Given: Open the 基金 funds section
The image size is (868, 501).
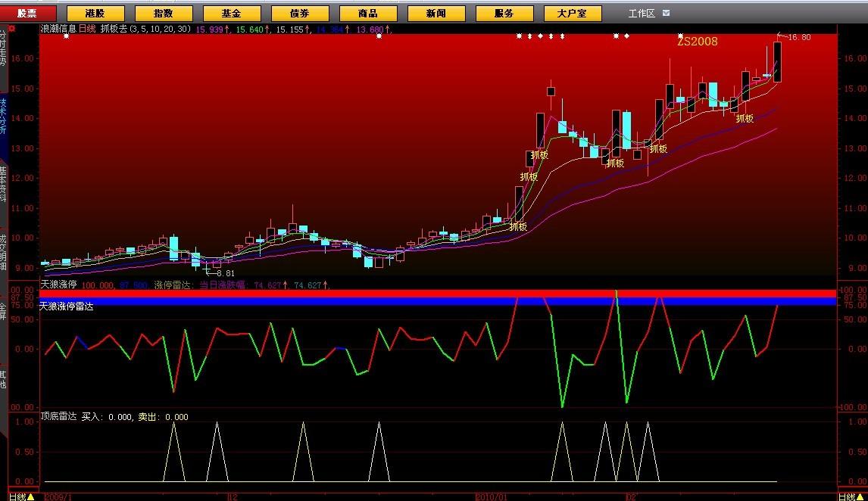Looking at the screenshot, I should coord(231,14).
